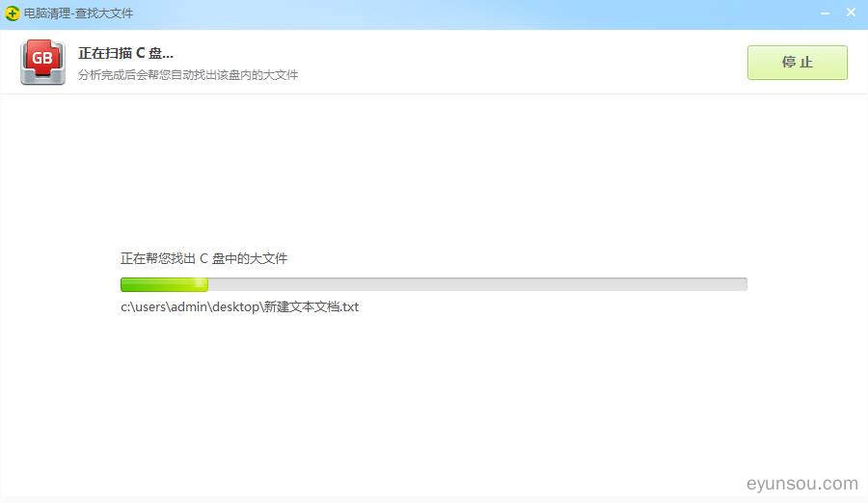Image resolution: width=868 pixels, height=503 pixels.
Task: Click the window title 电脑清理-查找大文件
Action: click(x=78, y=13)
